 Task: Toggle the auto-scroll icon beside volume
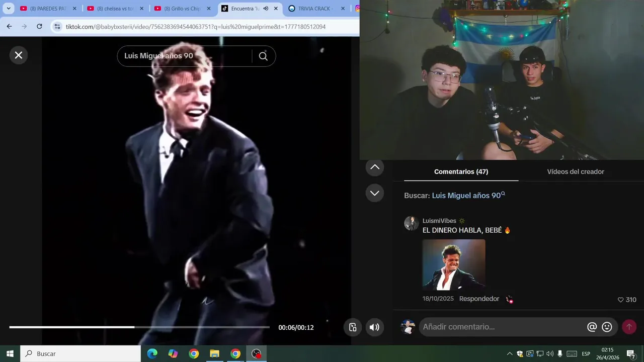tap(353, 327)
